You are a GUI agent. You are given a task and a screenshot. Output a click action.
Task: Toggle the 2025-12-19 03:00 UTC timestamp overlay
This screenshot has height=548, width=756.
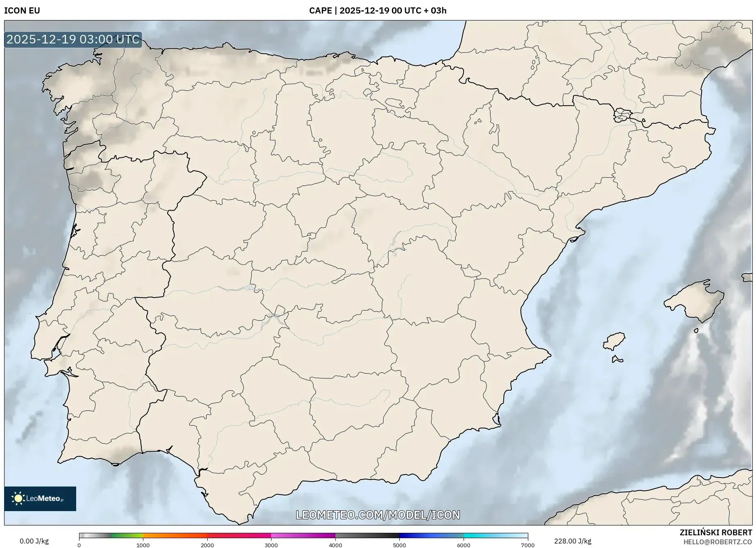pyautogui.click(x=72, y=40)
